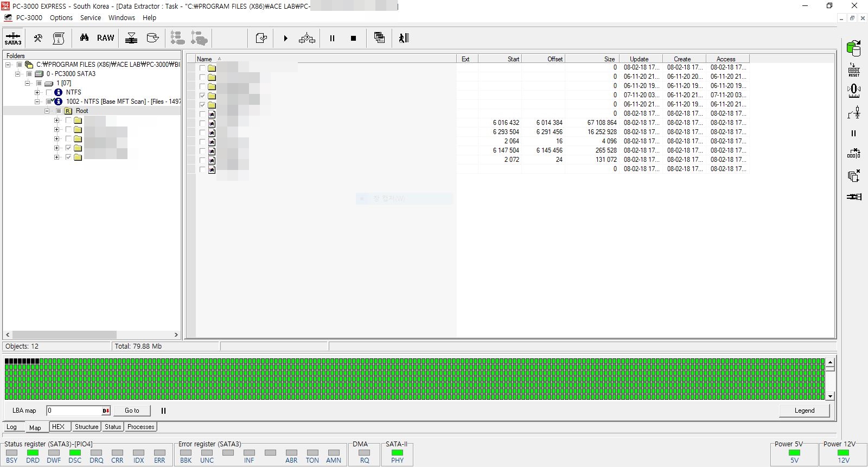The height and width of the screenshot is (467, 868).
Task: Click the SATA3 port selector icon
Action: pyautogui.click(x=13, y=38)
